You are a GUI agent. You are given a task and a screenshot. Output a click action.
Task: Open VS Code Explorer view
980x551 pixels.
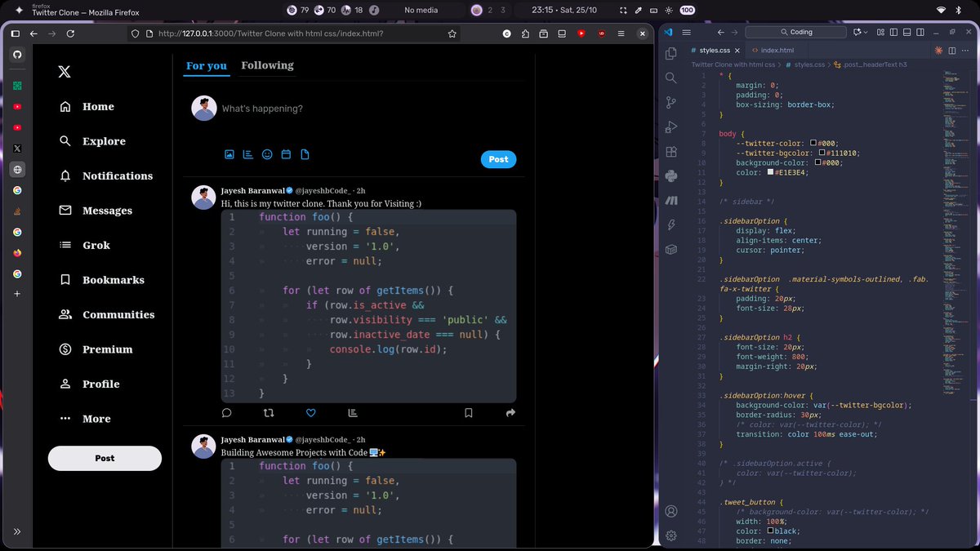pyautogui.click(x=671, y=53)
